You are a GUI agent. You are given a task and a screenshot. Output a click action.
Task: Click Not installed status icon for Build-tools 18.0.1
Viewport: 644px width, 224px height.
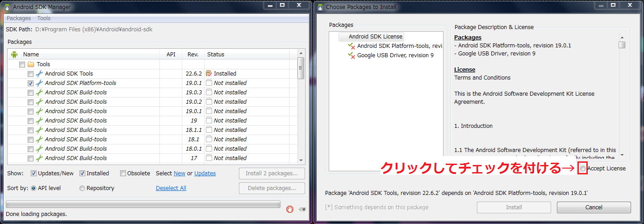point(209,149)
